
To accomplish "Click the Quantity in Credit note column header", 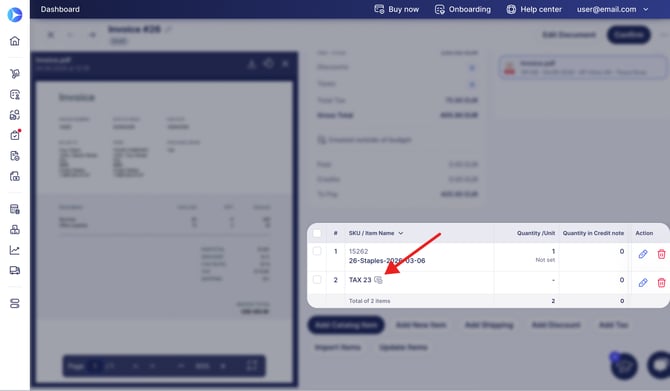I will pos(593,233).
